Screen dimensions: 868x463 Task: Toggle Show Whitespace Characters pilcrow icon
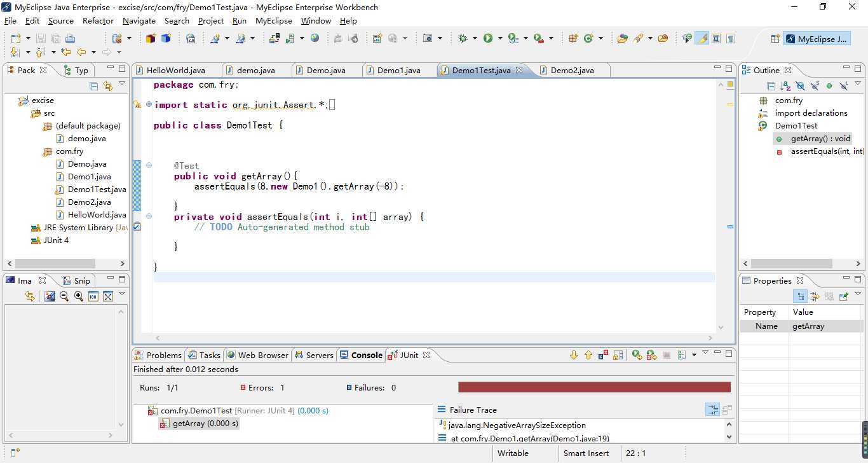(731, 38)
